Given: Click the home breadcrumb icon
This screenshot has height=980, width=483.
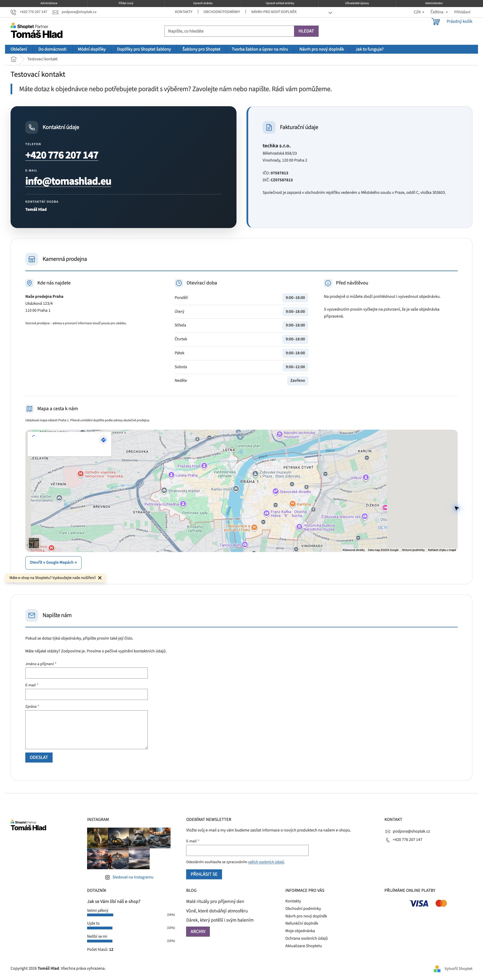Looking at the screenshot, I should pyautogui.click(x=14, y=59).
